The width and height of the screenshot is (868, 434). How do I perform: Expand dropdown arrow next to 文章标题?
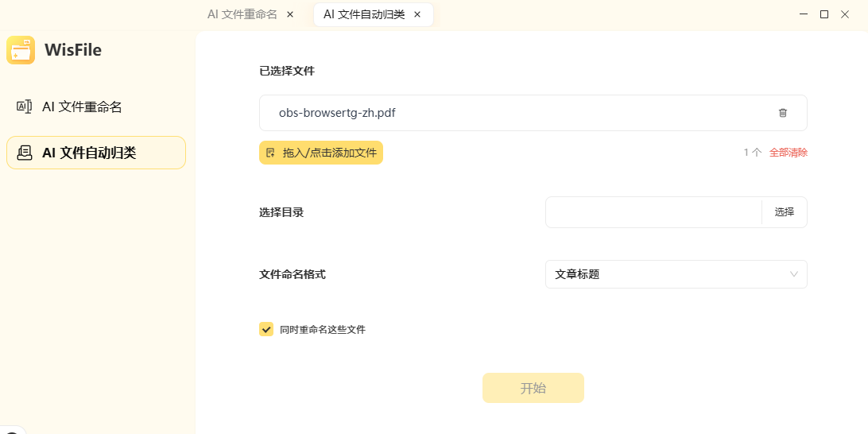793,274
